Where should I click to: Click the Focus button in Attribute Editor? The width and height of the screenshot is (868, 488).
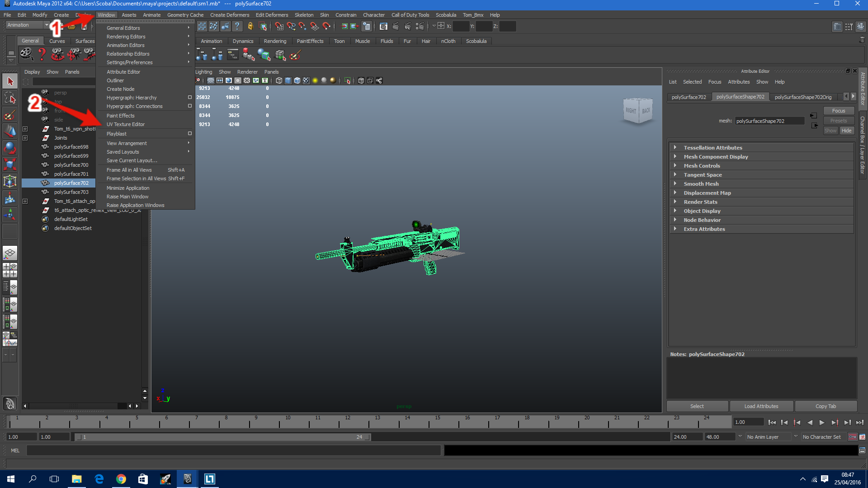click(x=838, y=111)
